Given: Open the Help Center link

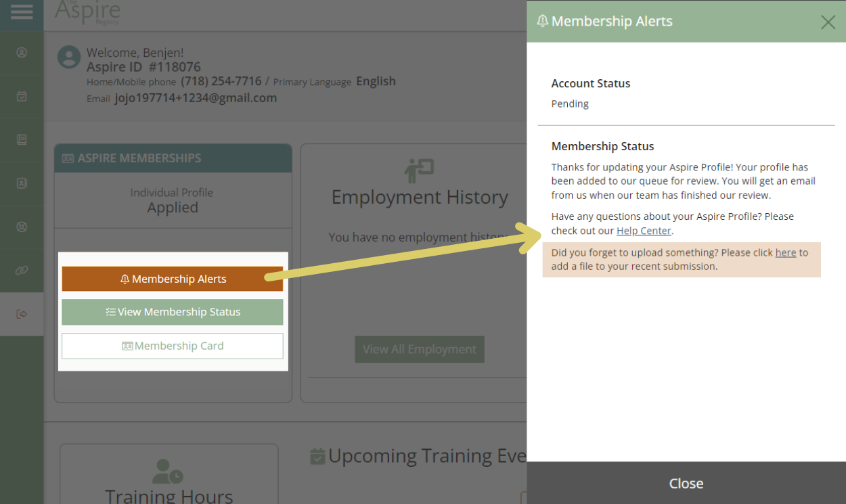Looking at the screenshot, I should pos(644,231).
